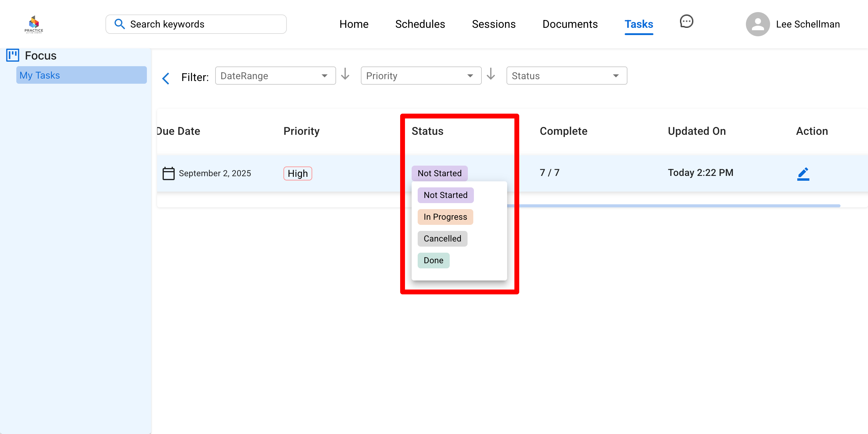Toggle sort arrow next to DateRange filter
This screenshot has width=868, height=434.
pyautogui.click(x=345, y=74)
